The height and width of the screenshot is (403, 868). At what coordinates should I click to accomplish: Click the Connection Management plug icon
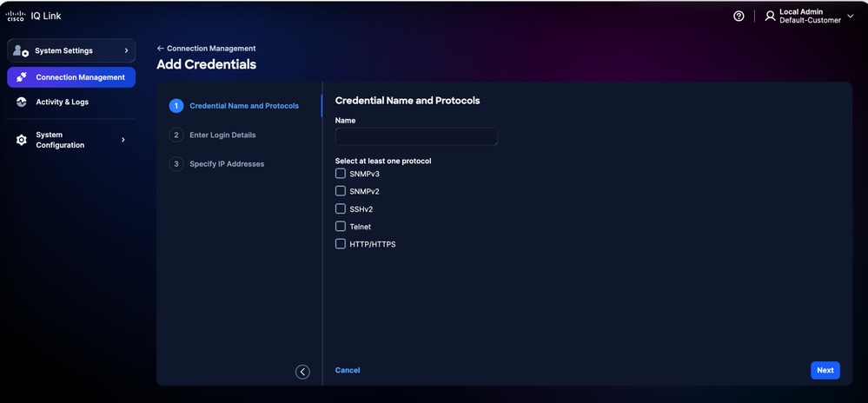pos(22,77)
